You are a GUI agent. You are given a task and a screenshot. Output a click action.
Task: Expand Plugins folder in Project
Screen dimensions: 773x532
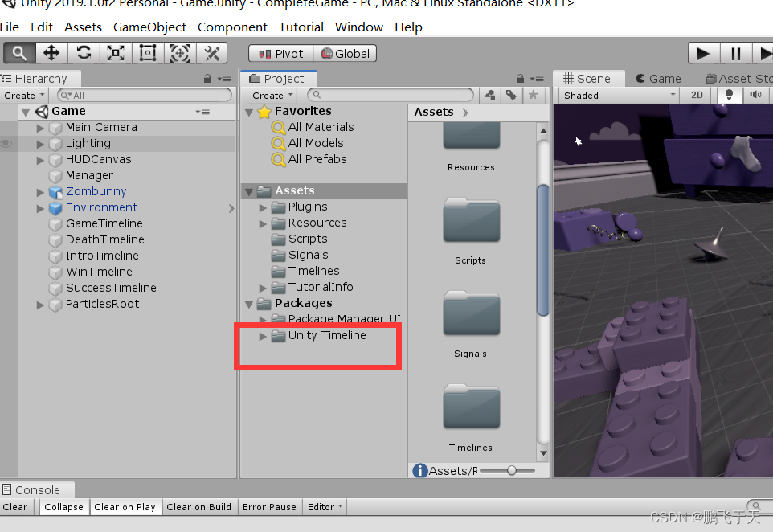(263, 208)
